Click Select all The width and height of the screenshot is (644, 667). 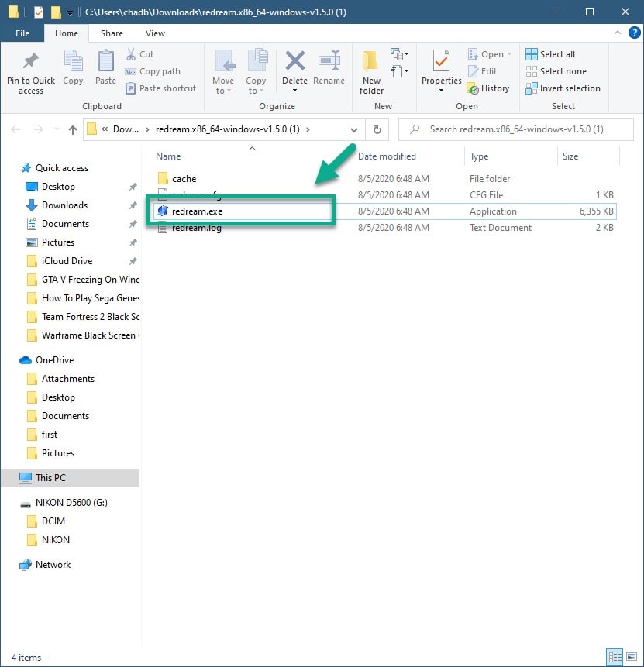point(550,54)
